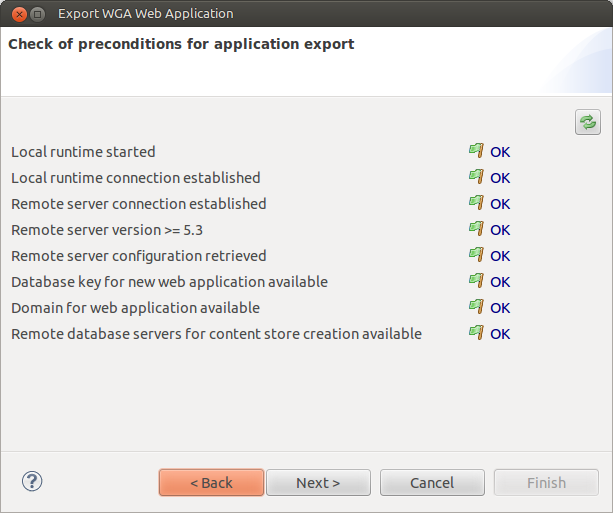Click OK status next to Domain for web application
The width and height of the screenshot is (613, 513).
point(500,308)
